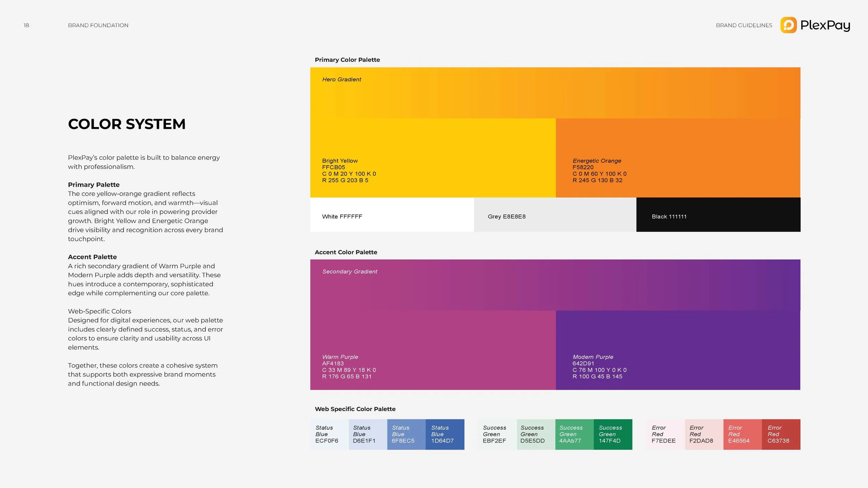Select the Hero Gradient swatch
This screenshot has width=868, height=488.
tap(555, 93)
